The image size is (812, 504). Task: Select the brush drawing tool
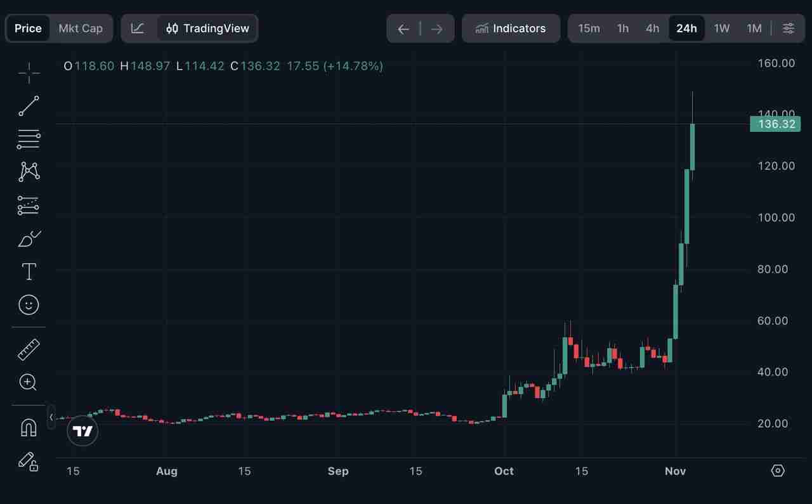[x=29, y=239]
